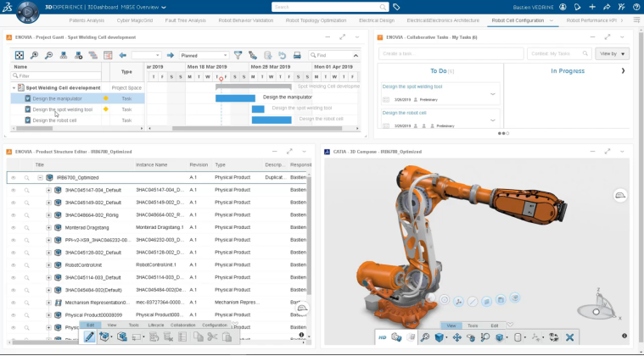Click the blue X icon in 3D toolbar
Screen dimensions: 644x356
569,337
